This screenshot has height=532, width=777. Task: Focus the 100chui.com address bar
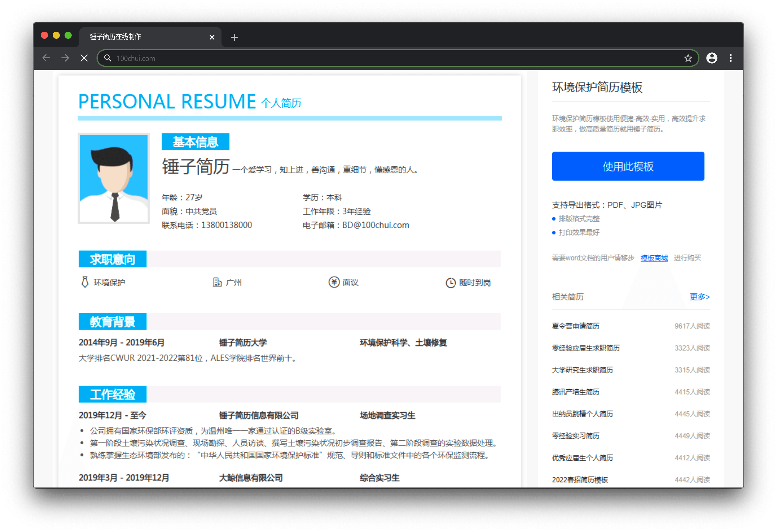click(398, 58)
